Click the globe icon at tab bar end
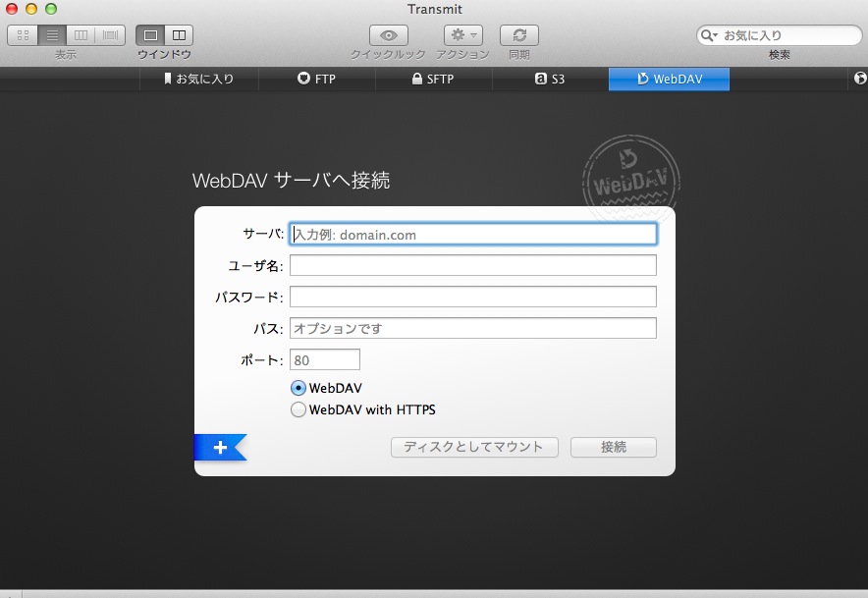Viewport: 868px width, 598px height. (860, 79)
